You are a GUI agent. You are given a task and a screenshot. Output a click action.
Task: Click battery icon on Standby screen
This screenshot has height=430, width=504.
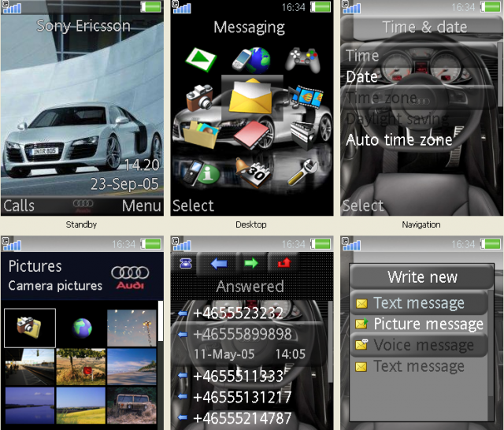pyautogui.click(x=150, y=7)
